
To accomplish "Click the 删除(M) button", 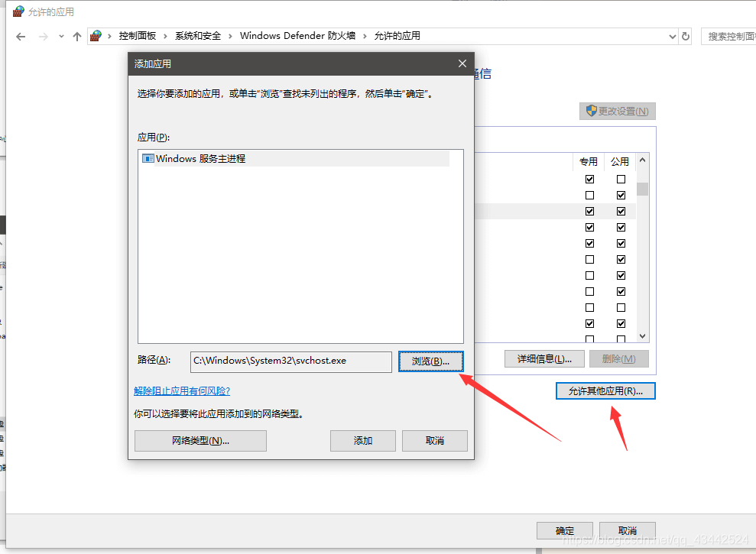I will click(618, 358).
